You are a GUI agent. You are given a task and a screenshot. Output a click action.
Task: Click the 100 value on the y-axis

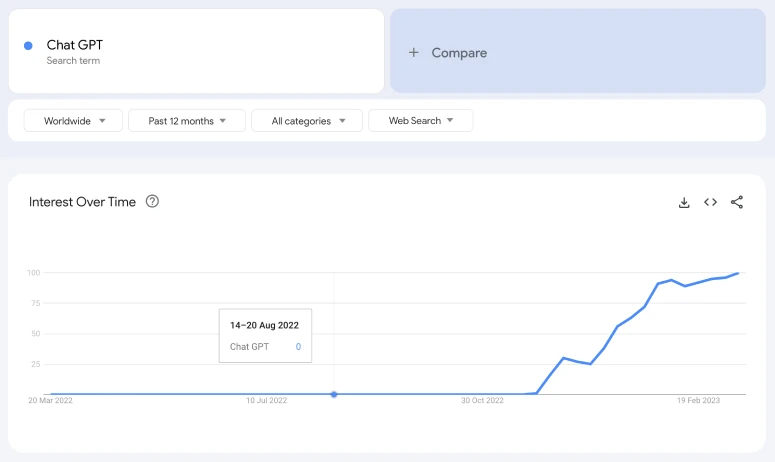34,273
